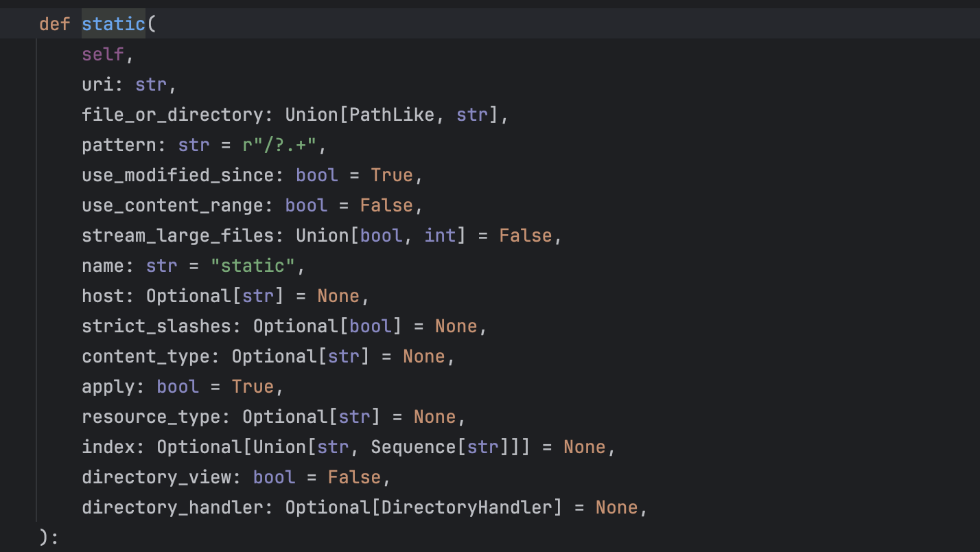The width and height of the screenshot is (980, 552).
Task: Click the uri parameter name
Action: pyautogui.click(x=97, y=84)
